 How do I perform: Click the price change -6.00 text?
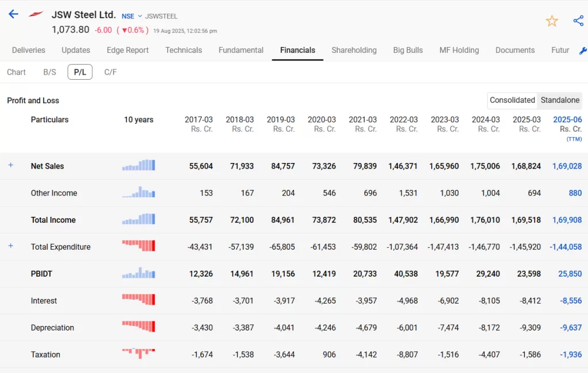103,30
